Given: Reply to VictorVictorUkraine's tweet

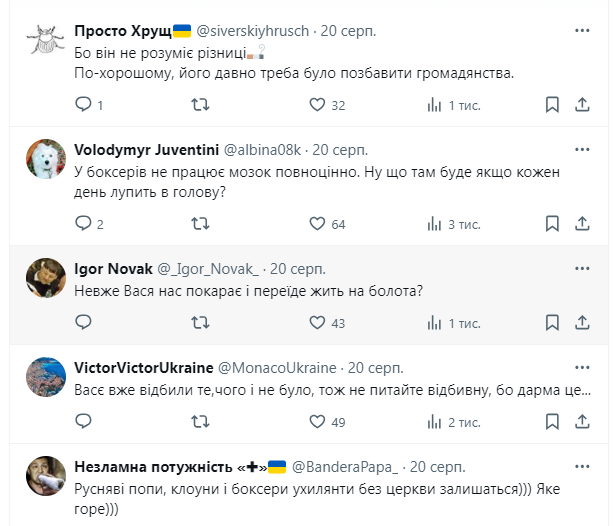Looking at the screenshot, I should pyautogui.click(x=83, y=422).
